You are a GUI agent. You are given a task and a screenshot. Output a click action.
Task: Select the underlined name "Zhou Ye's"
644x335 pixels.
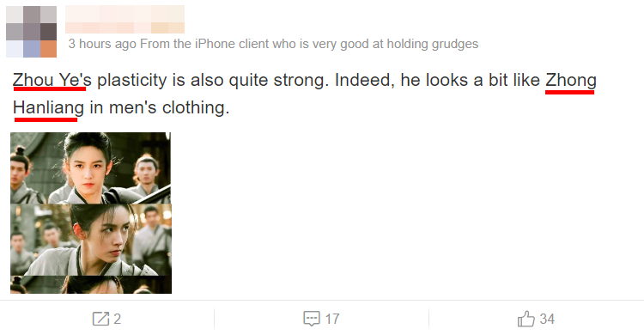(x=52, y=80)
